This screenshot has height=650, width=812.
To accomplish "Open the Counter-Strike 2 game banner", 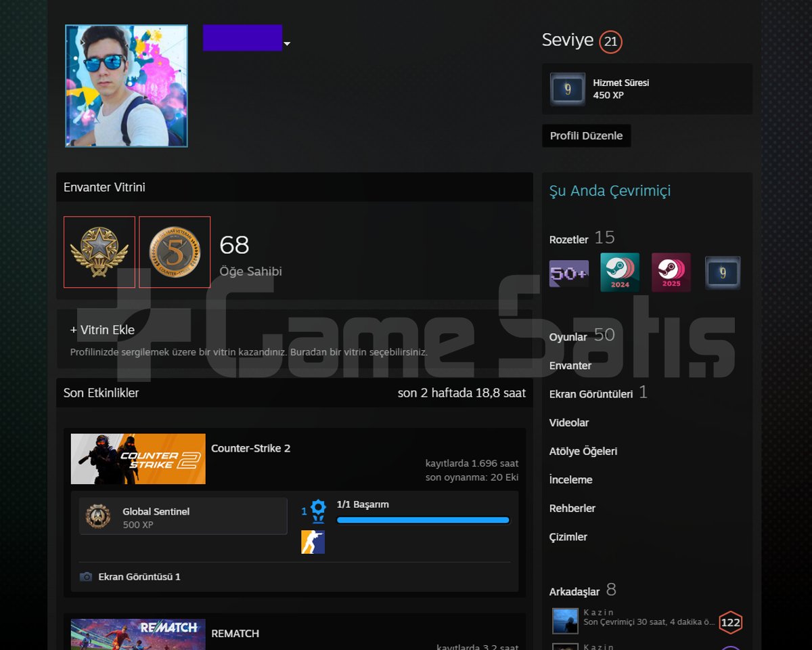I will 138,459.
